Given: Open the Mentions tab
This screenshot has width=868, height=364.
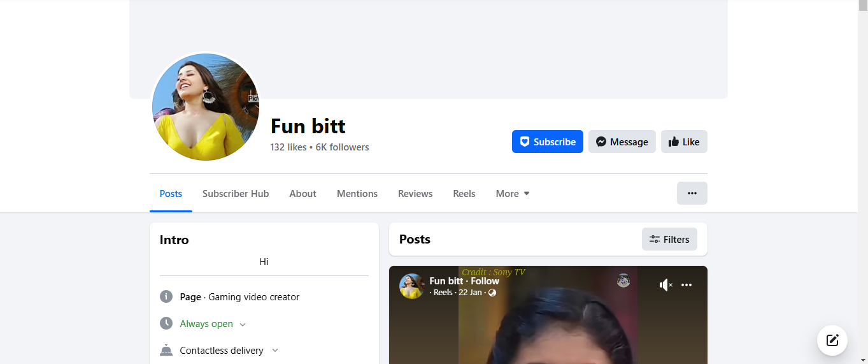Looking at the screenshot, I should click(x=357, y=194).
